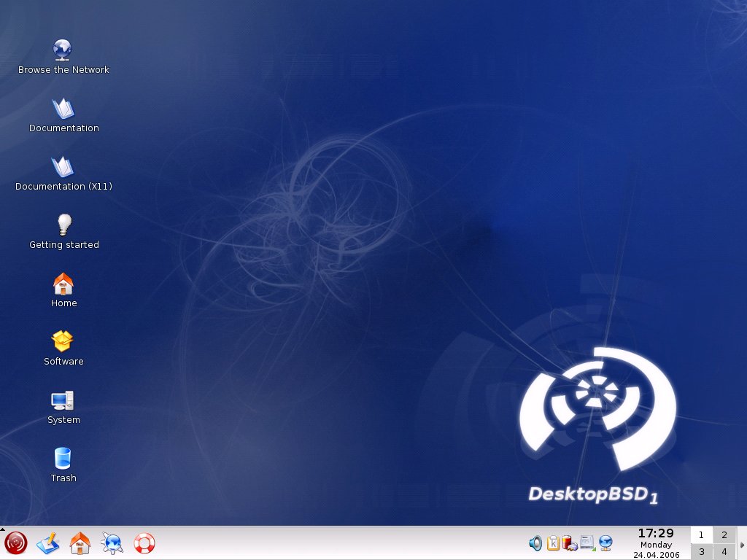Screen dimensions: 747x560
Task: Launch the Konqueror web browser from the panel
Action: tap(112, 543)
